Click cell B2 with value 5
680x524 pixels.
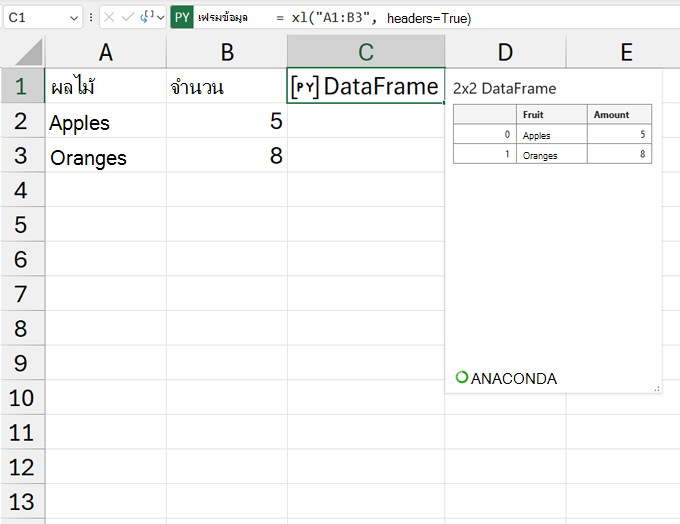coord(227,121)
